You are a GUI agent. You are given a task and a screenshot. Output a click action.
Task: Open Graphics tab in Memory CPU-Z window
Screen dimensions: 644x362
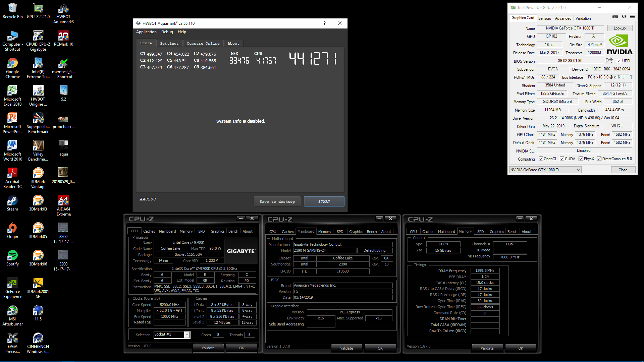(496, 232)
